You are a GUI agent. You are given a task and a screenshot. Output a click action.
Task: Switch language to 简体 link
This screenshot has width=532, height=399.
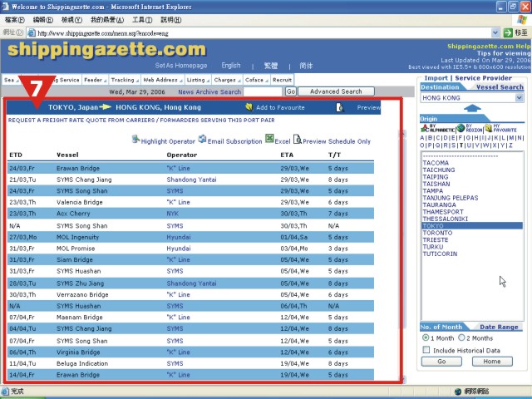(306, 66)
